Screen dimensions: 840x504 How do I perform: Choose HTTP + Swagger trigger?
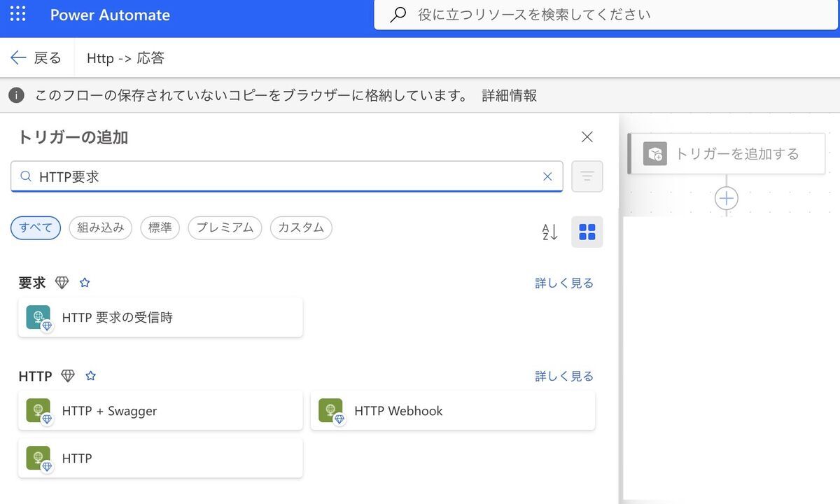pos(160,411)
